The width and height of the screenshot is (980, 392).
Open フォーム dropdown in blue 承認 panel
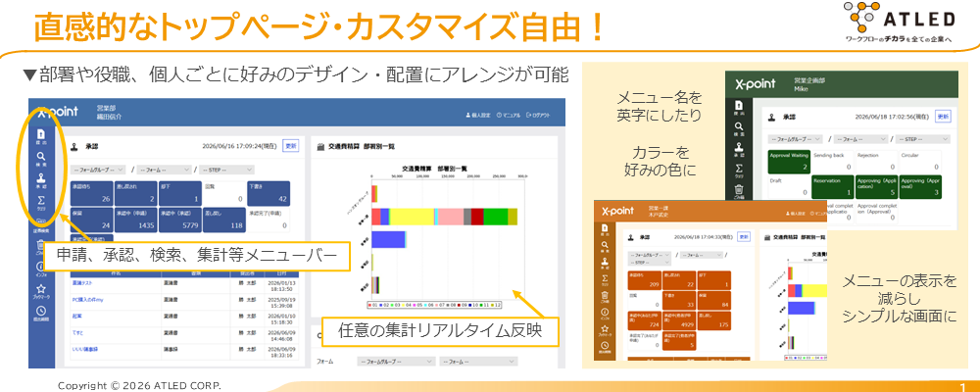click(x=164, y=170)
